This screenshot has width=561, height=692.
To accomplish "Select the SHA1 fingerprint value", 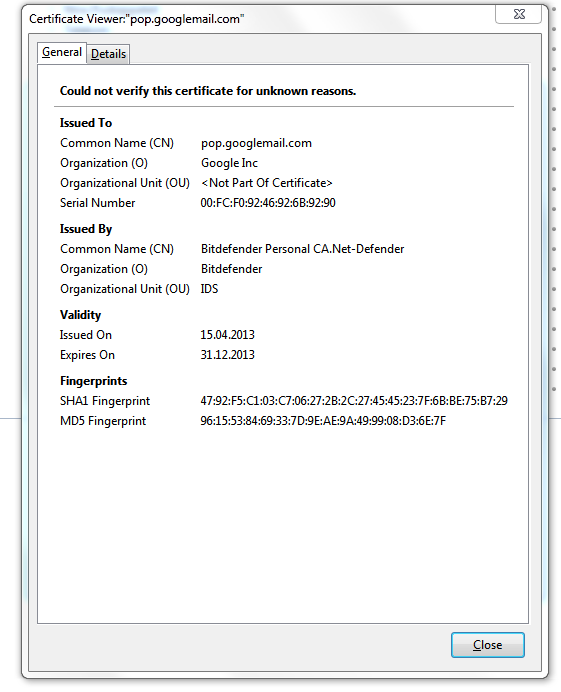I will [x=354, y=401].
